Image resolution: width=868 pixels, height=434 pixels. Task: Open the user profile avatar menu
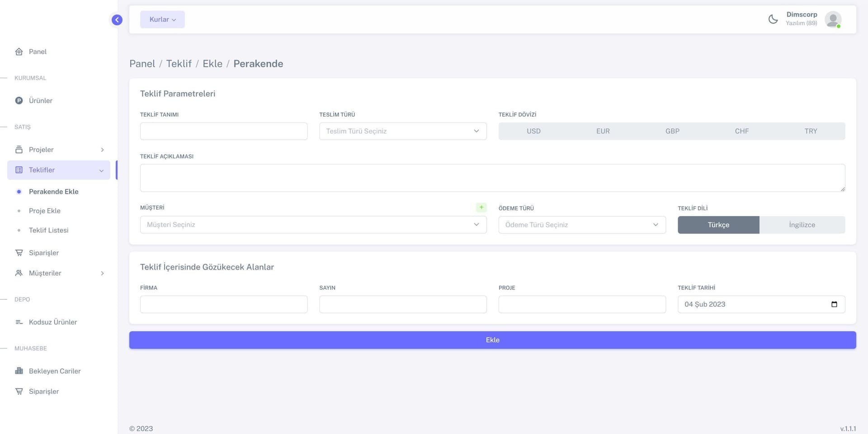(832, 19)
